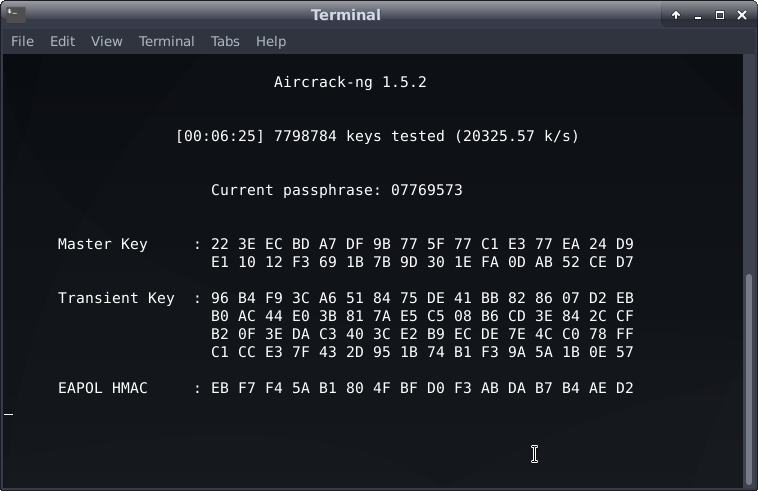
Task: Click the scrollbar track above the thumb
Action: point(749,160)
